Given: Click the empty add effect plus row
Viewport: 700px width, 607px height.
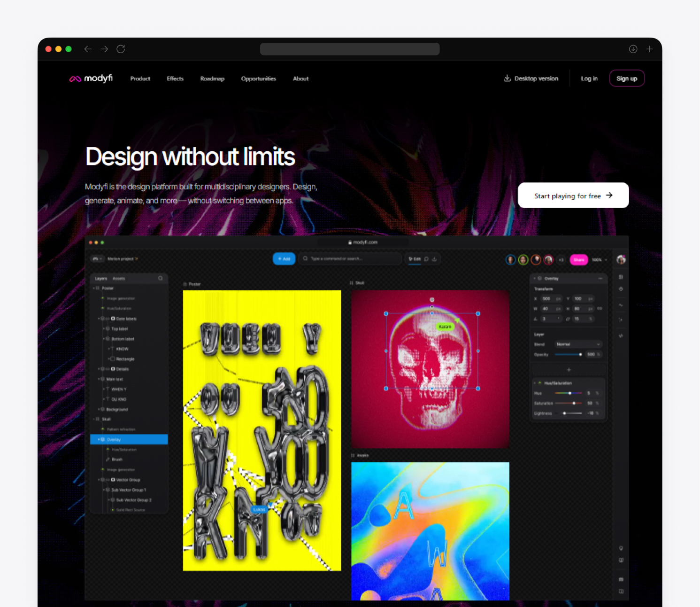Looking at the screenshot, I should (569, 370).
